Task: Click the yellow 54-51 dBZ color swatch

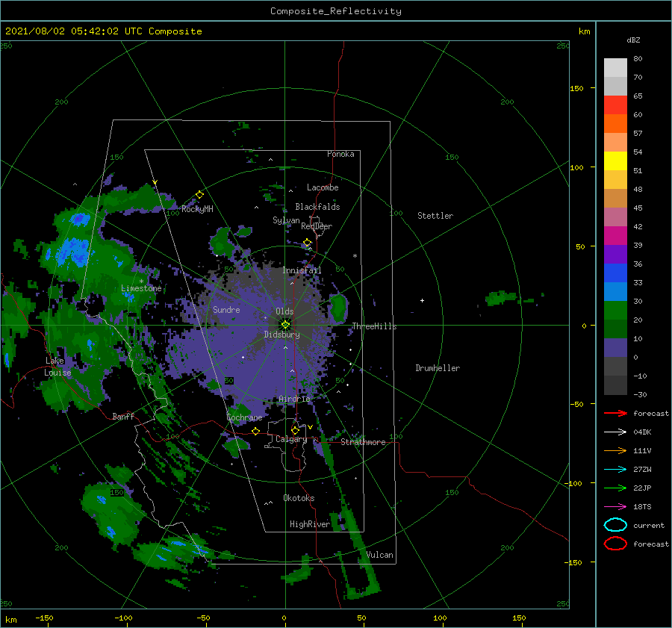Action: tap(615, 161)
